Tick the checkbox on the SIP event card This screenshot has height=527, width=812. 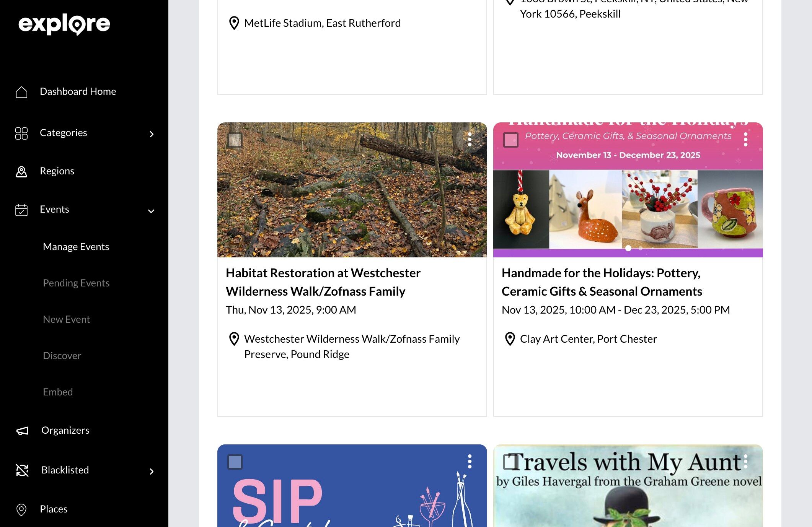click(235, 462)
